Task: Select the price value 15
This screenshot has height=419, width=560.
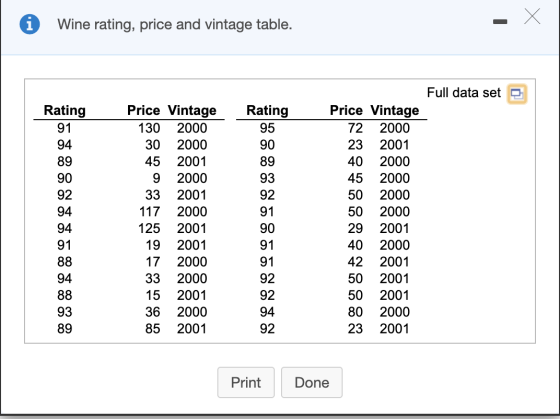Action: tap(152, 295)
